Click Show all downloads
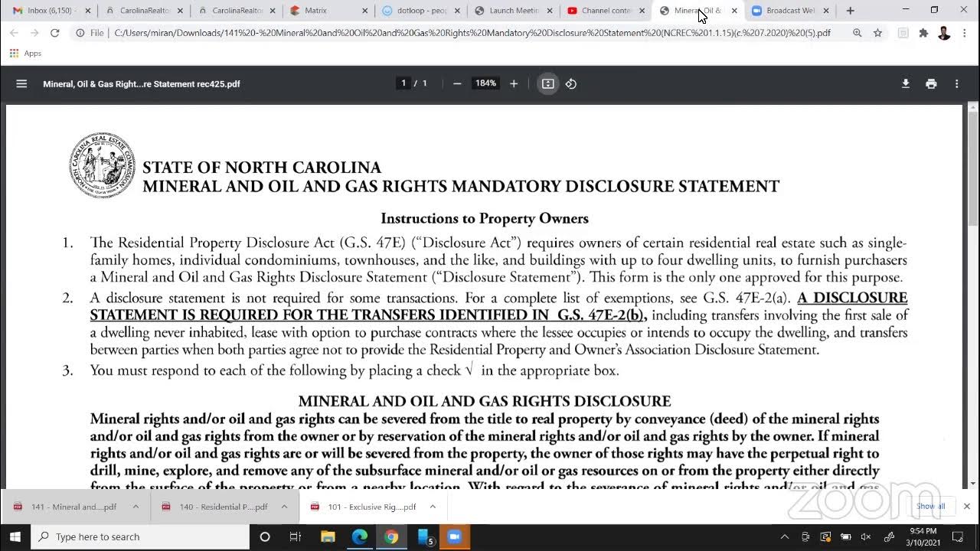The height and width of the screenshot is (551, 980). click(x=930, y=506)
